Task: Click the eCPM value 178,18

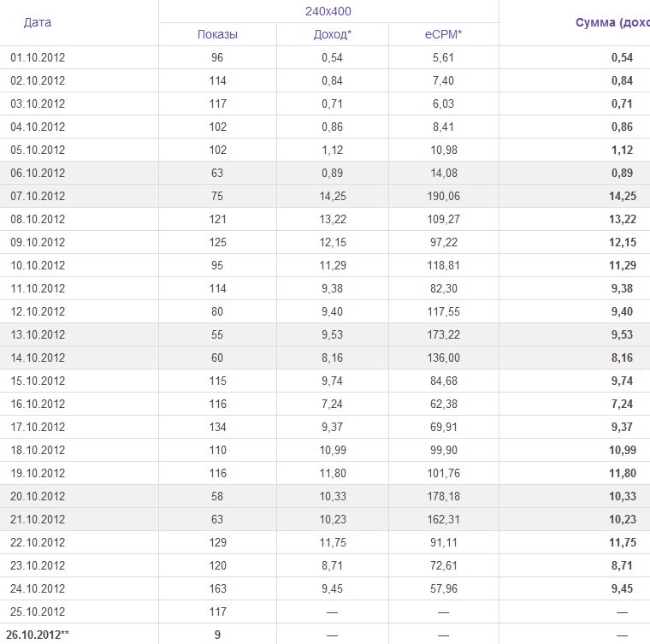Action: [x=443, y=496]
